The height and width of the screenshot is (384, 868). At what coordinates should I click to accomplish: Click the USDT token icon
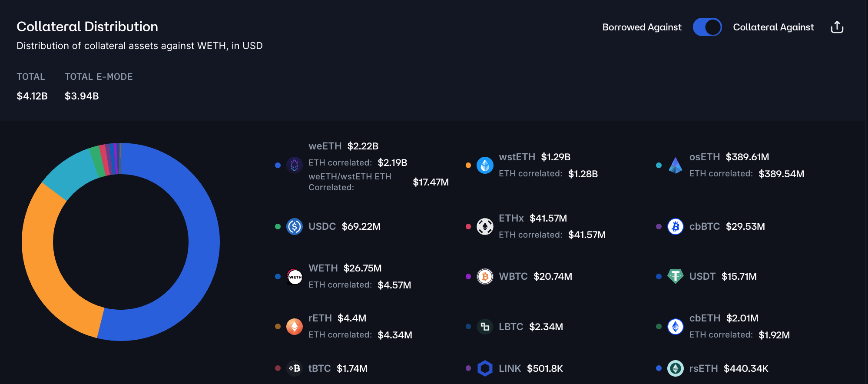click(675, 276)
